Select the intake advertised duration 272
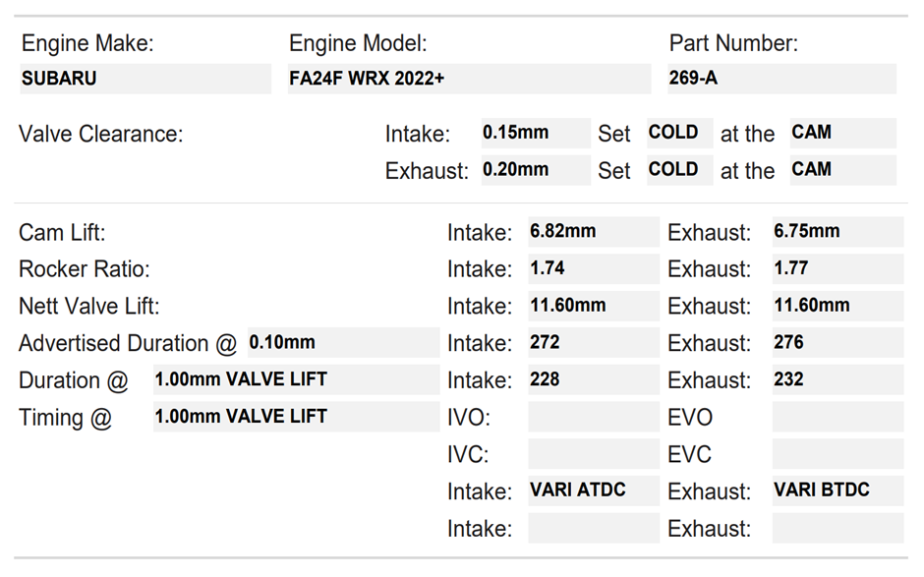This screenshot has width=924, height=577. pos(593,343)
